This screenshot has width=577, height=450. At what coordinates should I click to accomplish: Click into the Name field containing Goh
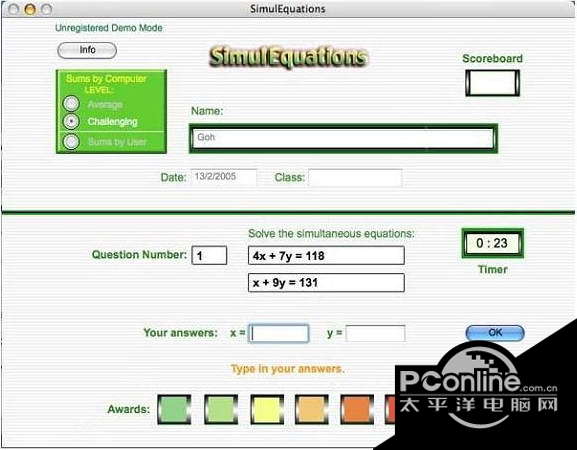click(343, 138)
